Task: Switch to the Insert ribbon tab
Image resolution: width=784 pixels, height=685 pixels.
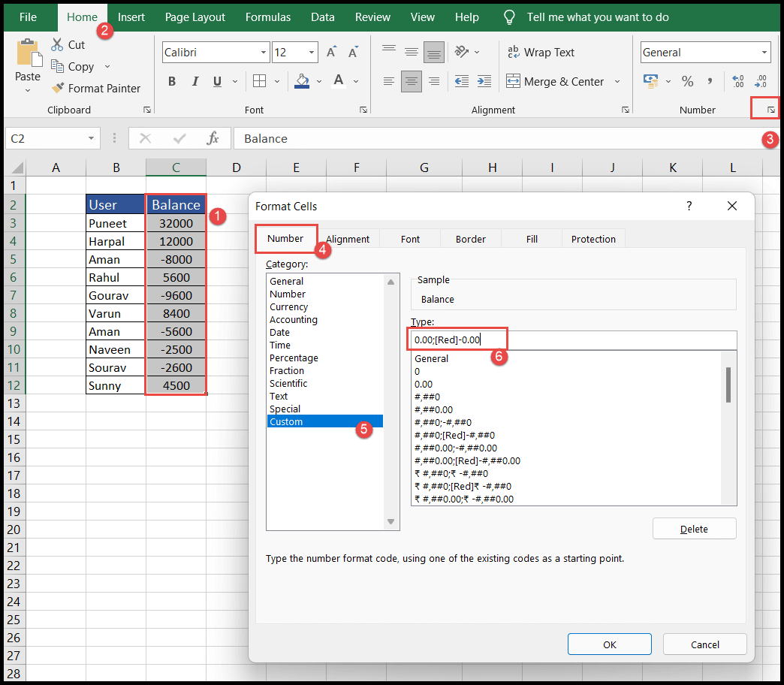Action: click(131, 17)
